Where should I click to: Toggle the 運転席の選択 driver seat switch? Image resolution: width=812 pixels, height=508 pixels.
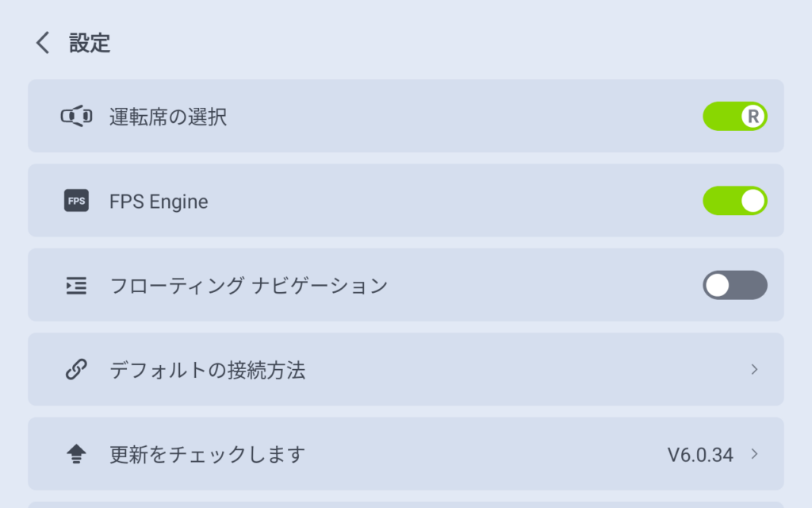[734, 117]
